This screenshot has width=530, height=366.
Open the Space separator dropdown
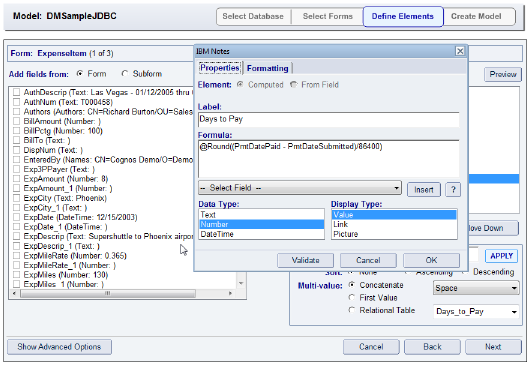tap(476, 288)
